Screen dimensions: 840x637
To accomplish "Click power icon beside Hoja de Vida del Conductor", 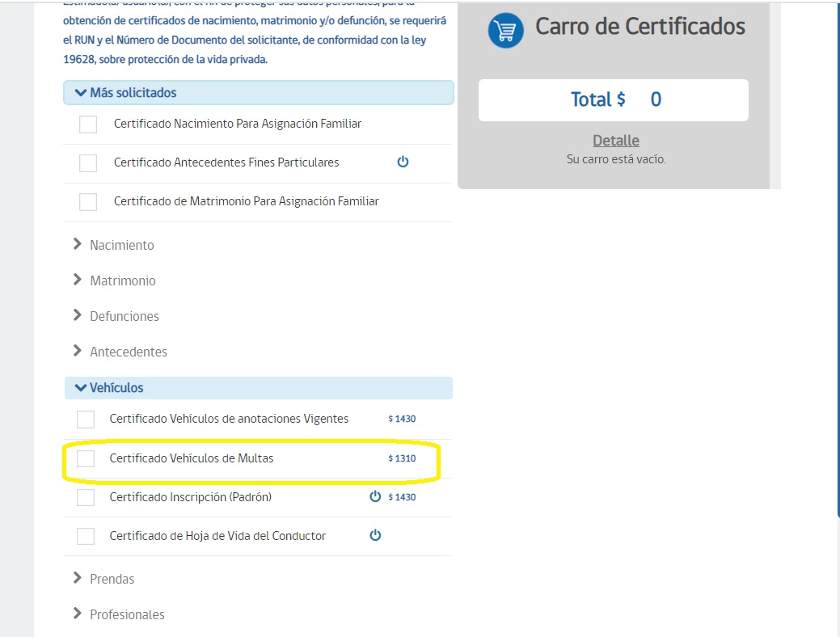I will (x=375, y=535).
